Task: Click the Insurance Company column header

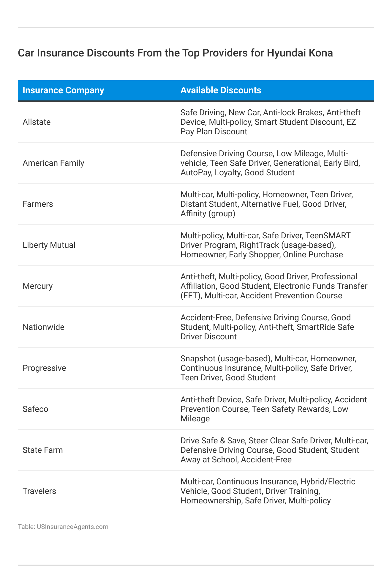Action: click(63, 90)
